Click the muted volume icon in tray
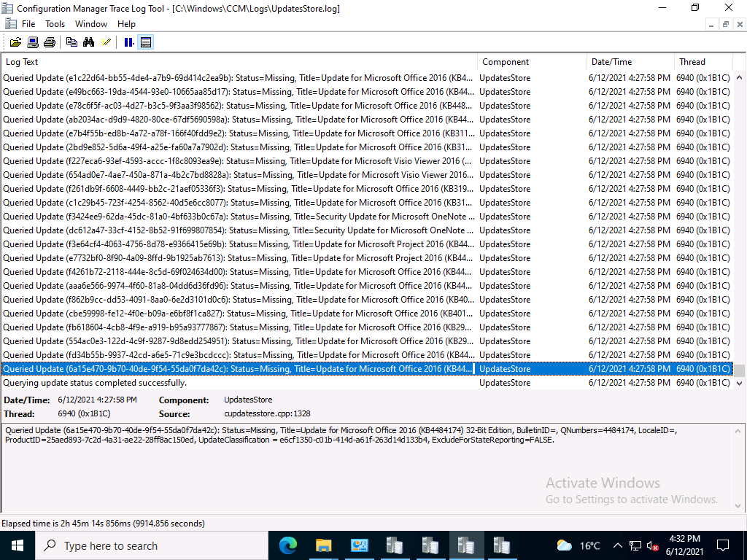The width and height of the screenshot is (747, 560). 653,545
